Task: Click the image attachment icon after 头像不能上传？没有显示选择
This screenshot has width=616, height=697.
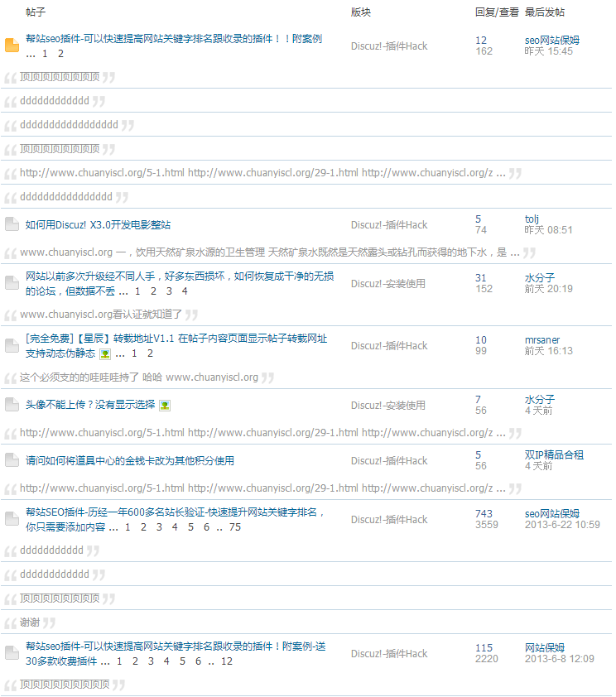Action: tap(165, 406)
